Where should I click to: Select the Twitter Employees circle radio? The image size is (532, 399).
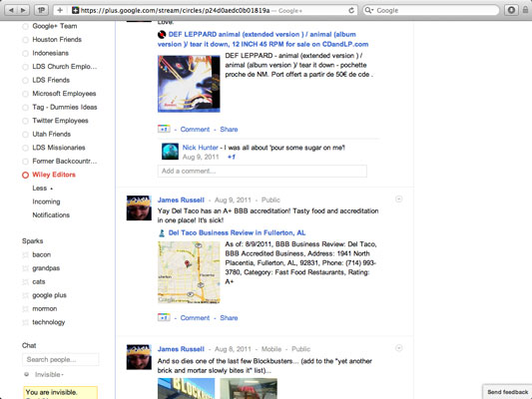[x=25, y=121]
